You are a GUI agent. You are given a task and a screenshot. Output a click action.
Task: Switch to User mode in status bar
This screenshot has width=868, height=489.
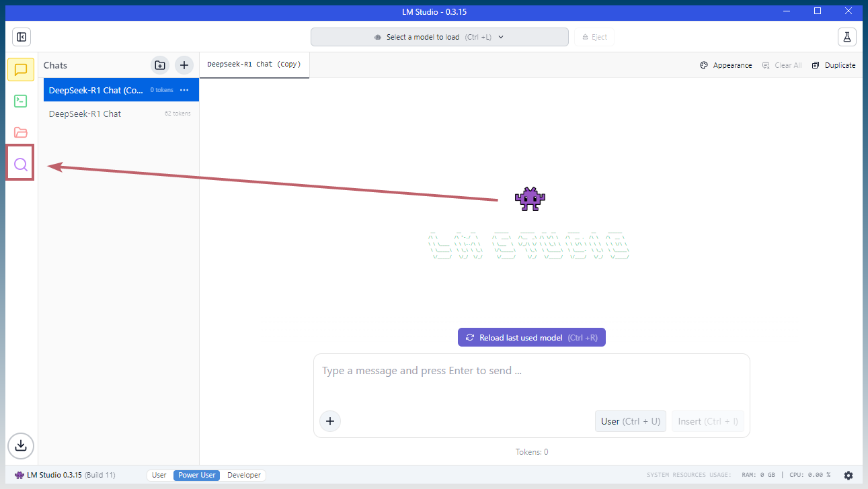click(159, 475)
